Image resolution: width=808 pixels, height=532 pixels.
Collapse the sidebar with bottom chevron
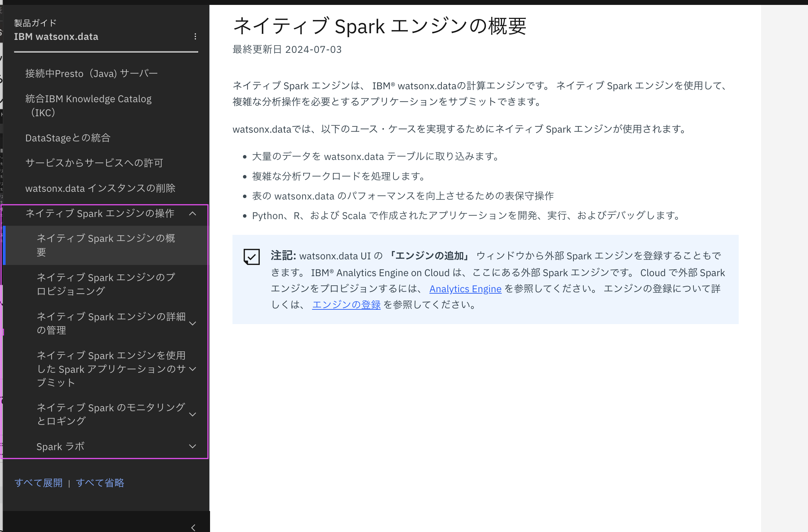[x=193, y=527]
